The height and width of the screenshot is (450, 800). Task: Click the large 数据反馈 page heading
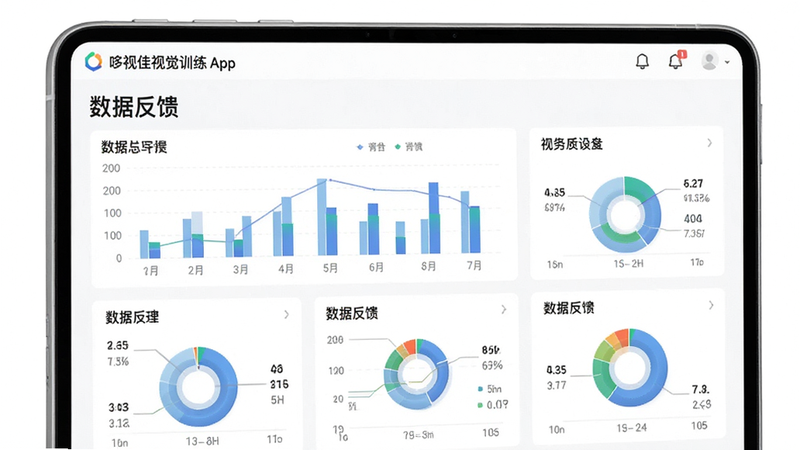click(134, 107)
